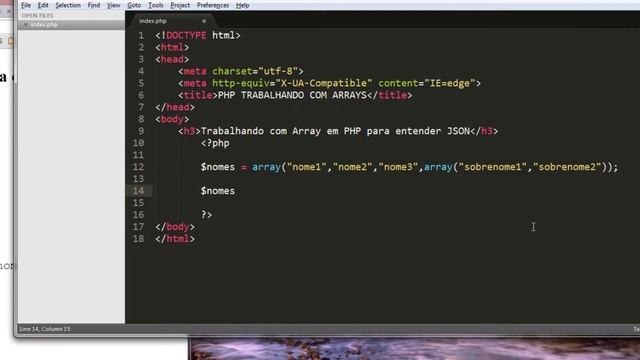Click the $nomes variable on line 12
This screenshot has height=360, width=640.
coord(218,167)
